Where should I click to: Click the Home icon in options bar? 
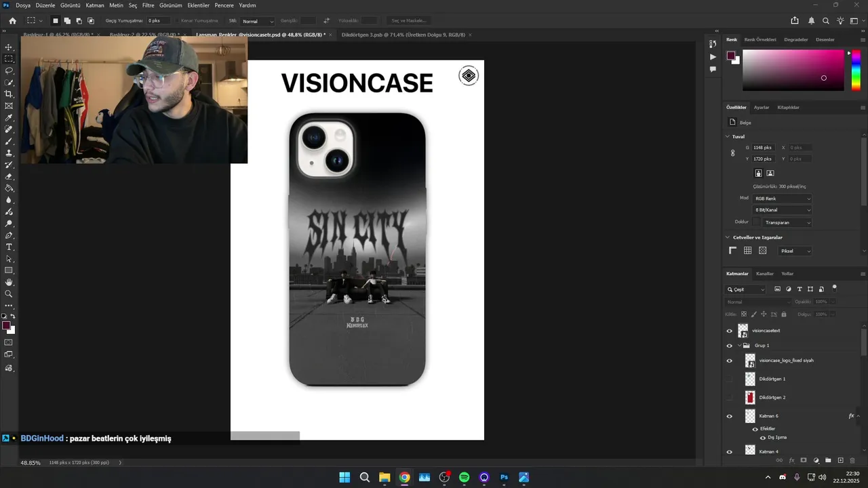[x=12, y=21]
